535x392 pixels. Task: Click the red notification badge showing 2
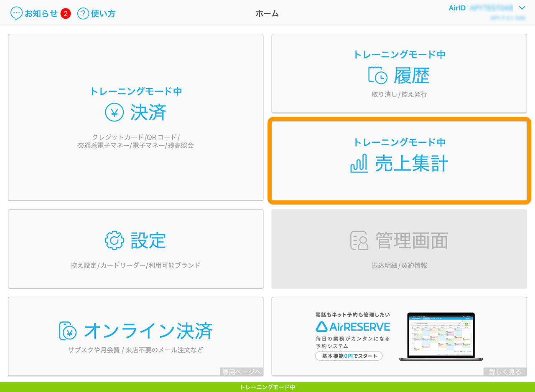[65, 14]
